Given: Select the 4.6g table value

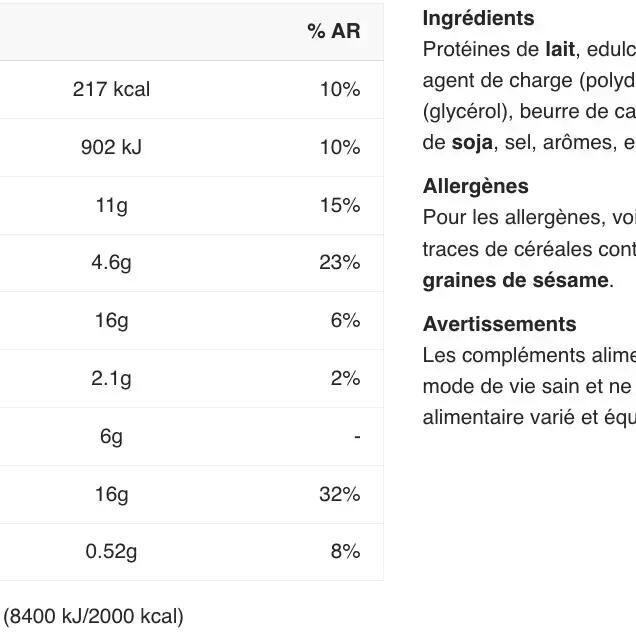Looking at the screenshot, I should click(111, 262).
